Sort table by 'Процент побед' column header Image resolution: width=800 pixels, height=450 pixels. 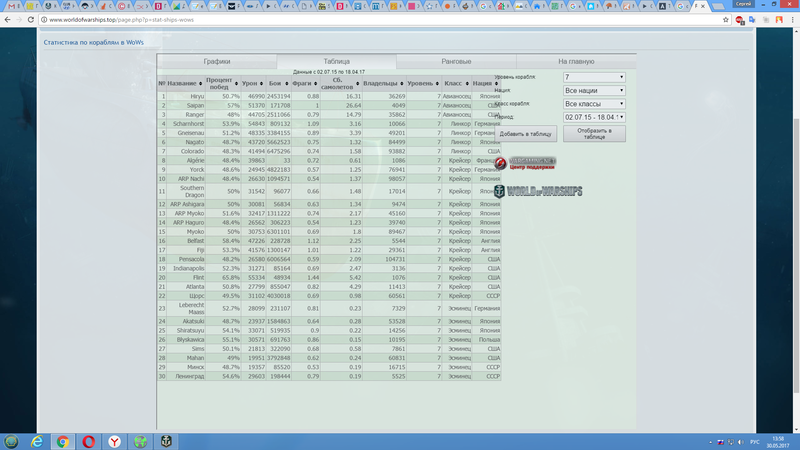219,83
